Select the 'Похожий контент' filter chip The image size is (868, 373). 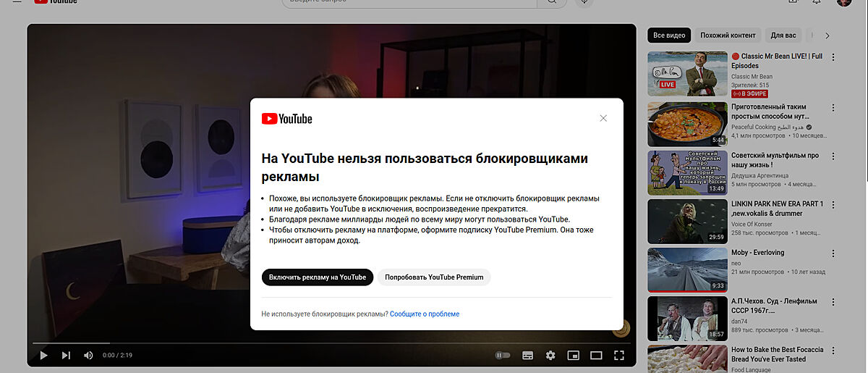tap(728, 35)
